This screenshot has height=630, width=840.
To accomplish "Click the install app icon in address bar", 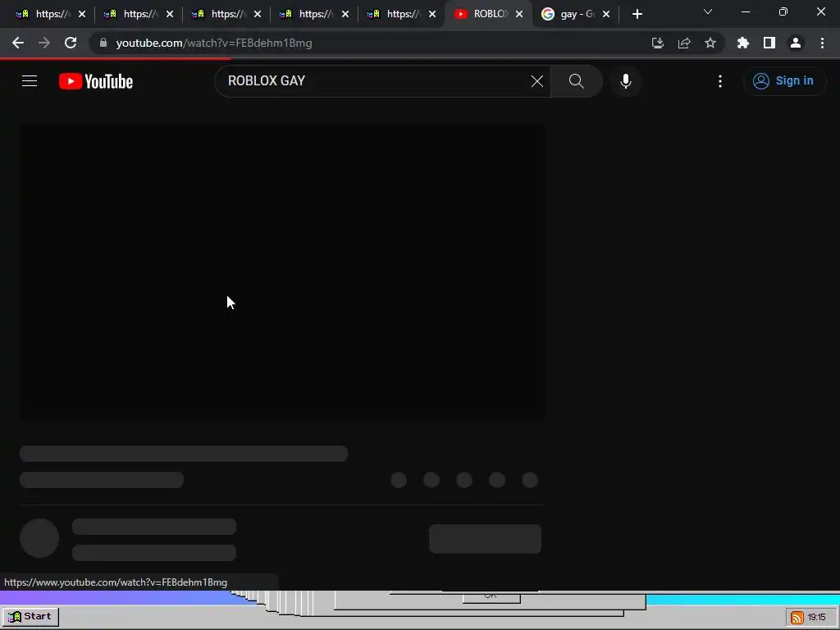I will click(x=657, y=43).
